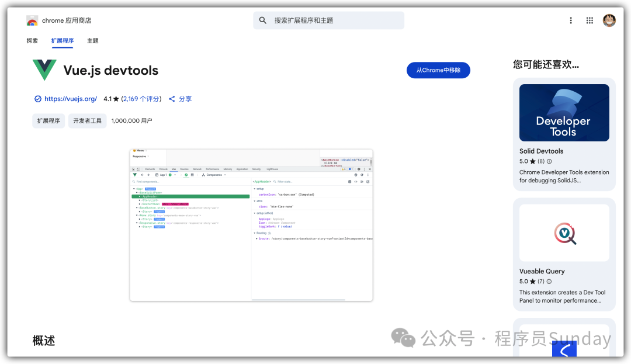631x364 pixels.
Task: Open the Solid Devtools recommendation card
Action: (564, 134)
